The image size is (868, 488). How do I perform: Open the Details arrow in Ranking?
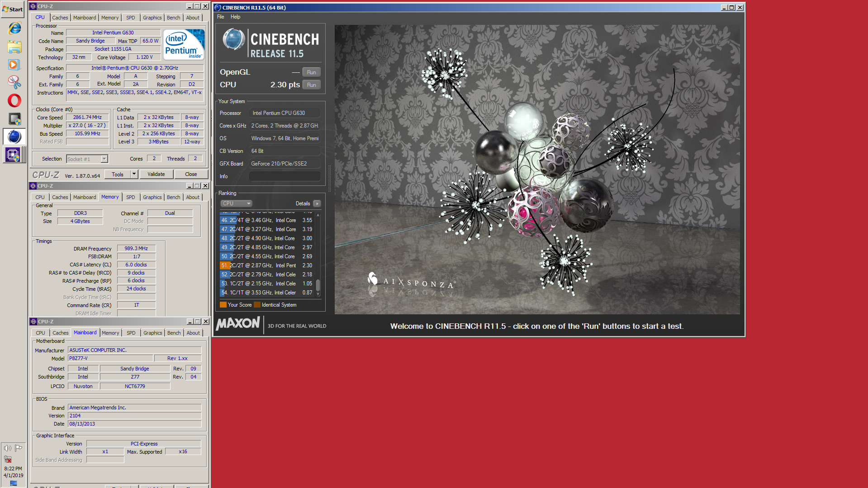(317, 204)
